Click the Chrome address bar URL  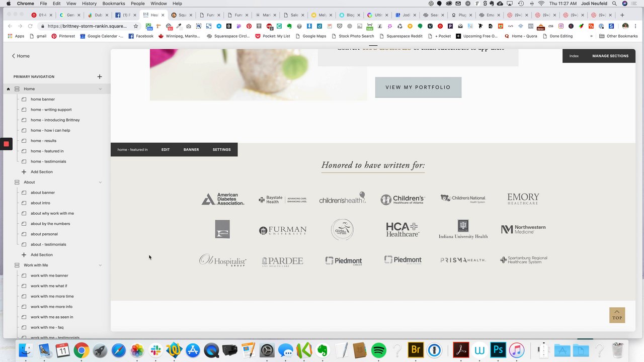click(x=87, y=26)
